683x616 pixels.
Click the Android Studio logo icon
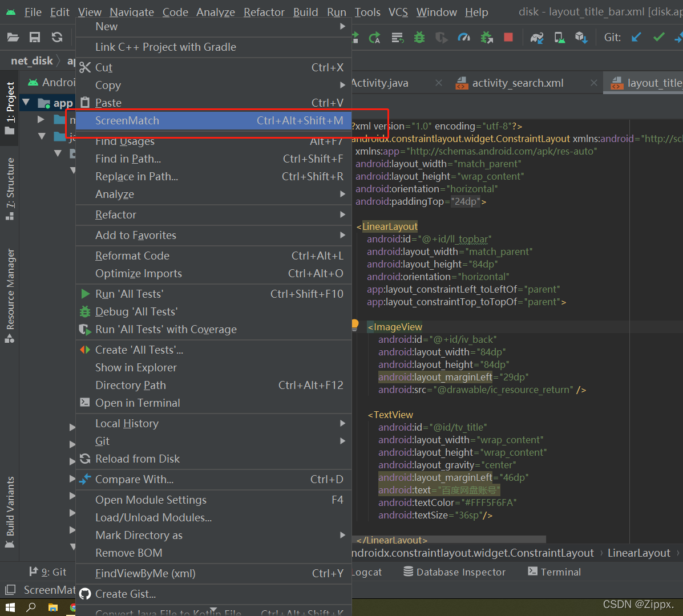[11, 12]
